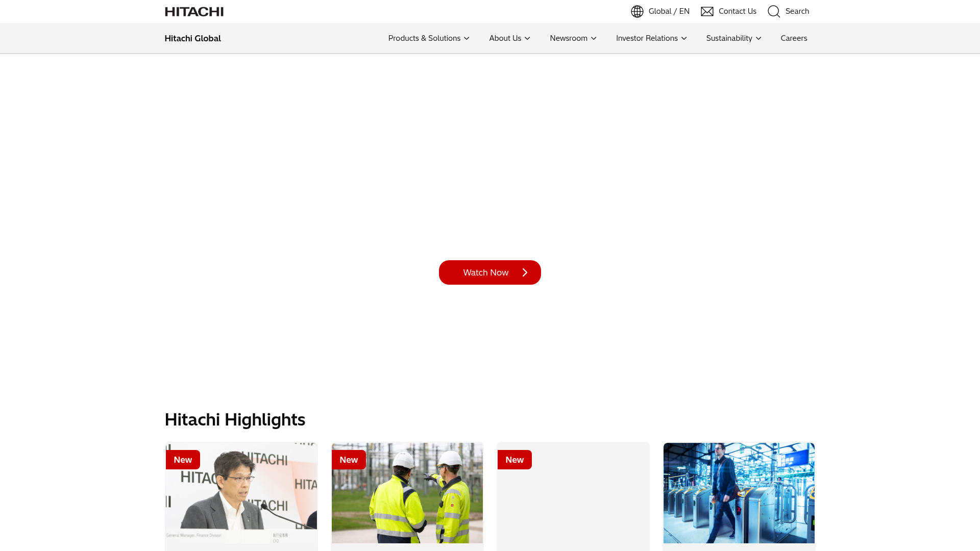
Task: Click the chevron arrow inside Watch Now
Action: pyautogui.click(x=525, y=272)
